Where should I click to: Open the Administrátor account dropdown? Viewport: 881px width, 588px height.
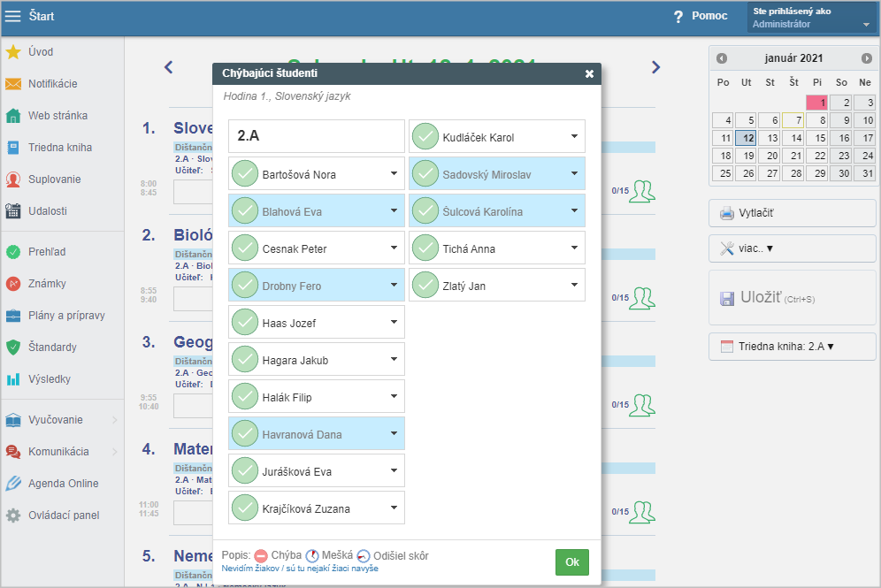pos(811,18)
